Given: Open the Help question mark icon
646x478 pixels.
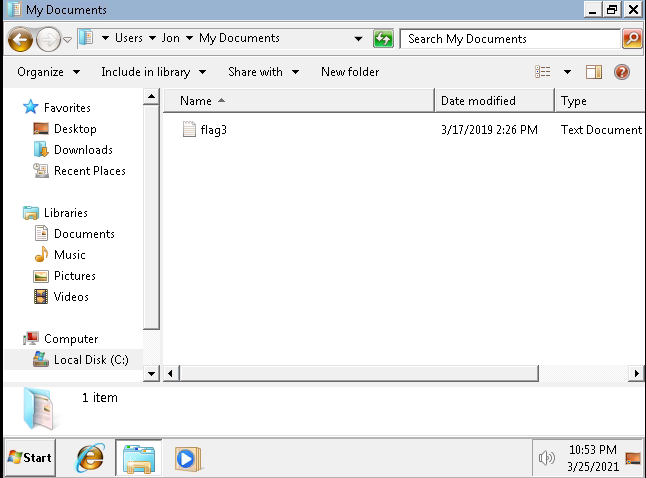Looking at the screenshot, I should [622, 72].
